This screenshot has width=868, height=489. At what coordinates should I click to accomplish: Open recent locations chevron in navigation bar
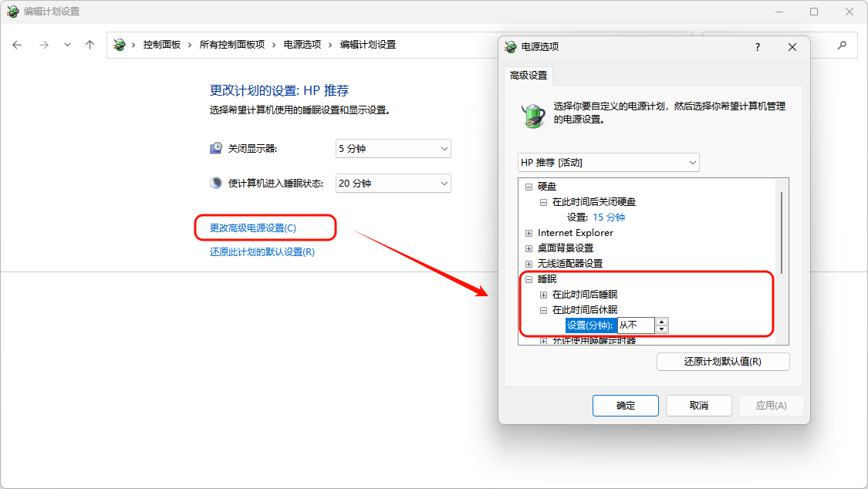click(x=67, y=45)
